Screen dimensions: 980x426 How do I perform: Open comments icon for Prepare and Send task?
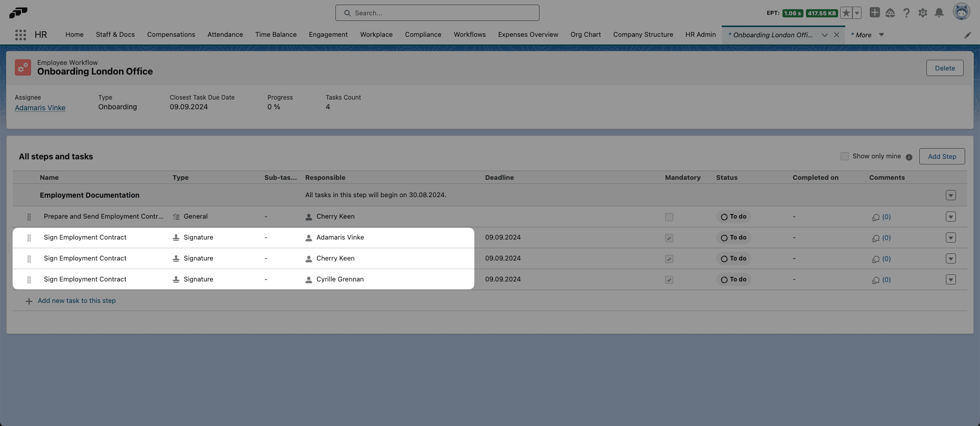876,217
